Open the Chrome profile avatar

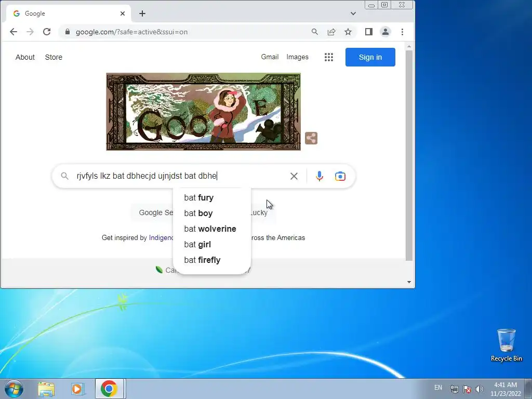pos(385,32)
